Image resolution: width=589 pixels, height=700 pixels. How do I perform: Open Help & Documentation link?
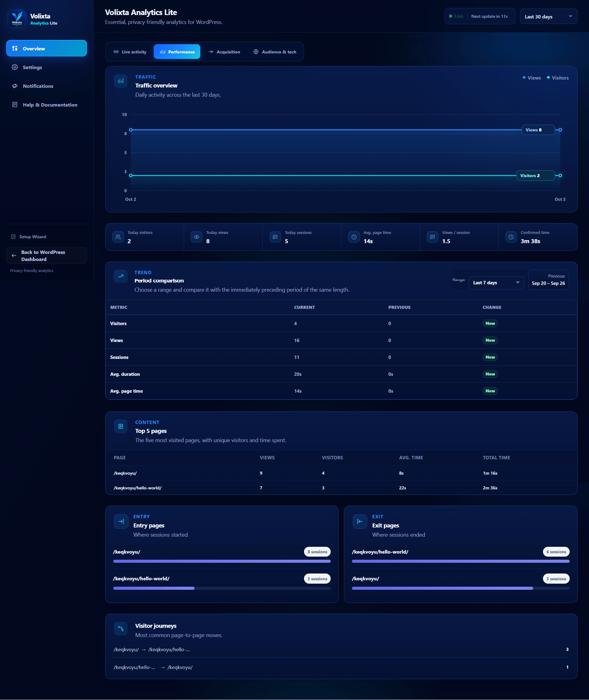point(46,105)
